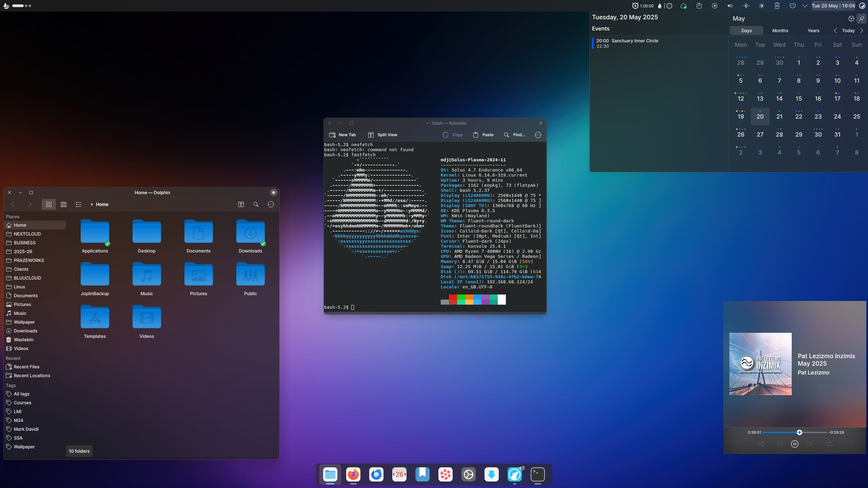The width and height of the screenshot is (868, 488).
Task: Expand the Home breadcrumb arrow in Dolphin
Action: click(x=92, y=204)
